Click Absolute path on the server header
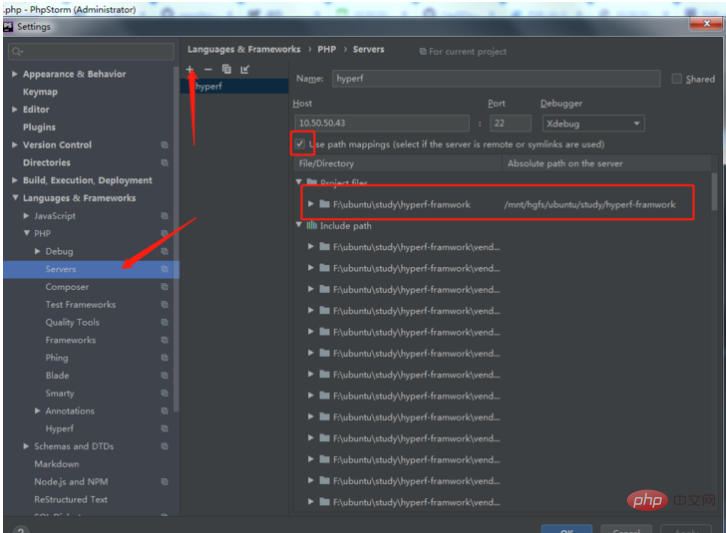This screenshot has height=533, width=726. [x=607, y=163]
